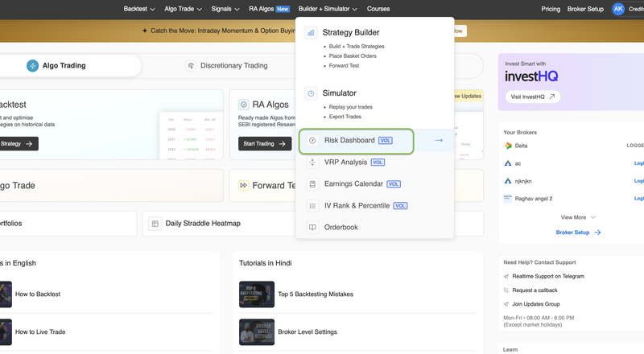
Task: Click the Visit InvestHQ button
Action: [x=533, y=97]
